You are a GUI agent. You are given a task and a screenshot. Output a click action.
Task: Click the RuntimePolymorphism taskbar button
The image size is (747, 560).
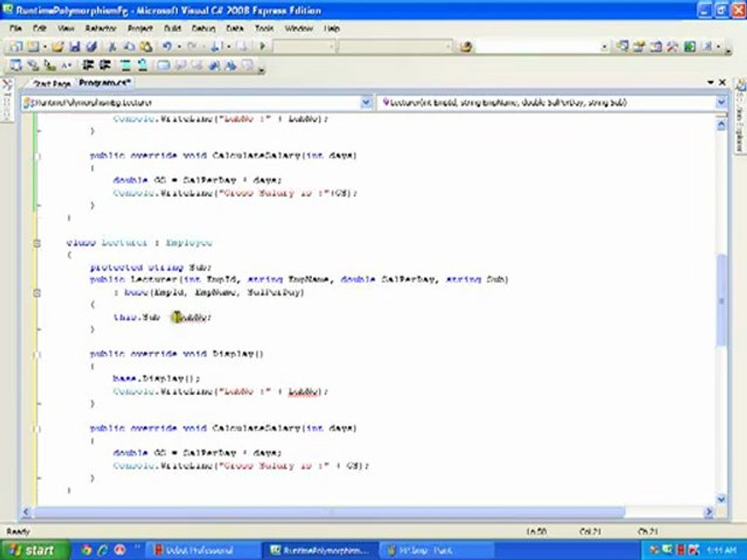[319, 551]
